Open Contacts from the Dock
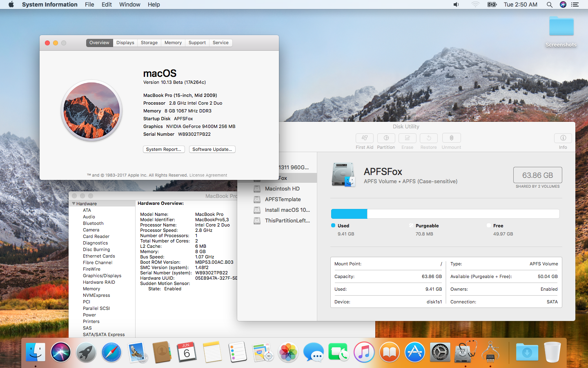This screenshot has height=368, width=588. click(162, 352)
